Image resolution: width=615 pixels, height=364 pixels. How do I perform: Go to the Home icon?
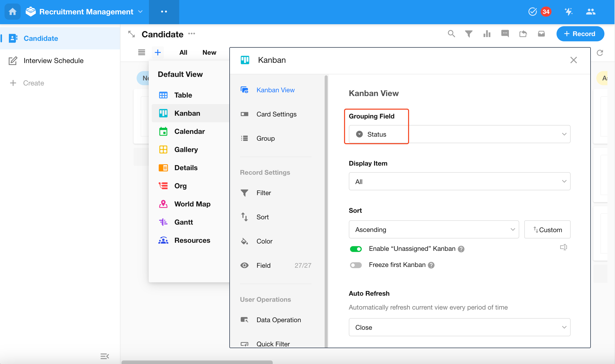pos(12,12)
